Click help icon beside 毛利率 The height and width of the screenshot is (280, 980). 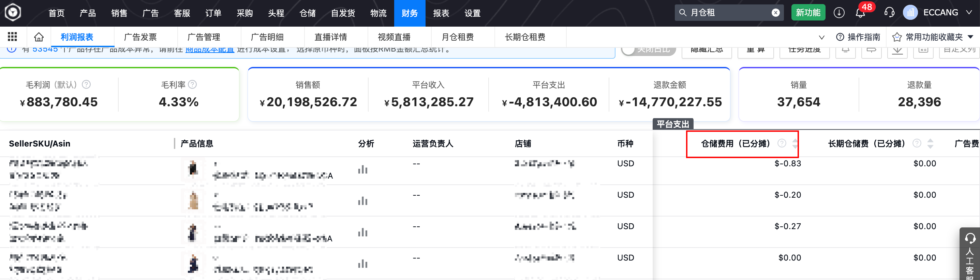193,85
